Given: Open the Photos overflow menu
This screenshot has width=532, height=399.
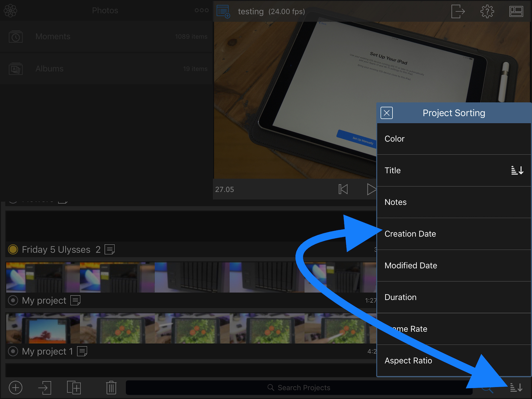Looking at the screenshot, I should pos(201,10).
